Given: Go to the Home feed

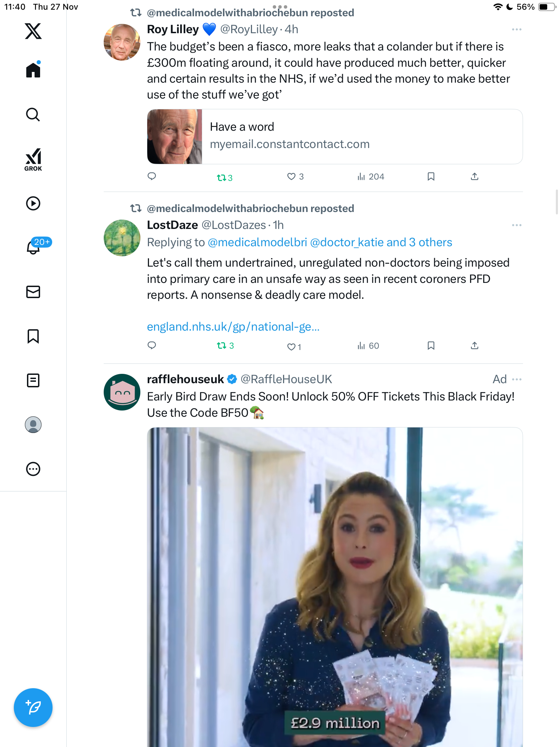Looking at the screenshot, I should (x=33, y=70).
